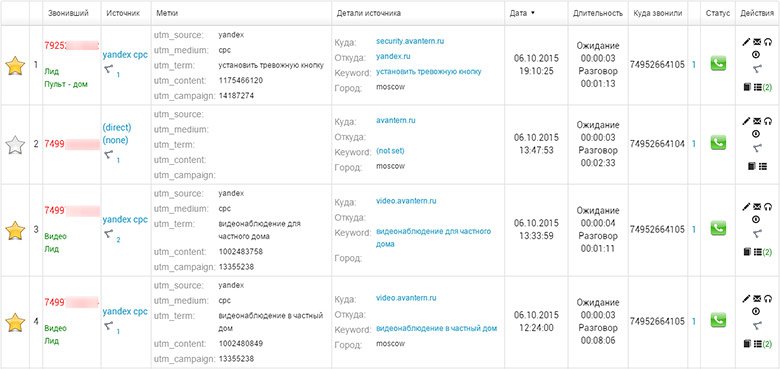The height and width of the screenshot is (369, 780).
Task: Click keyword link видеонаблюдение в частный дом
Action: (x=436, y=328)
